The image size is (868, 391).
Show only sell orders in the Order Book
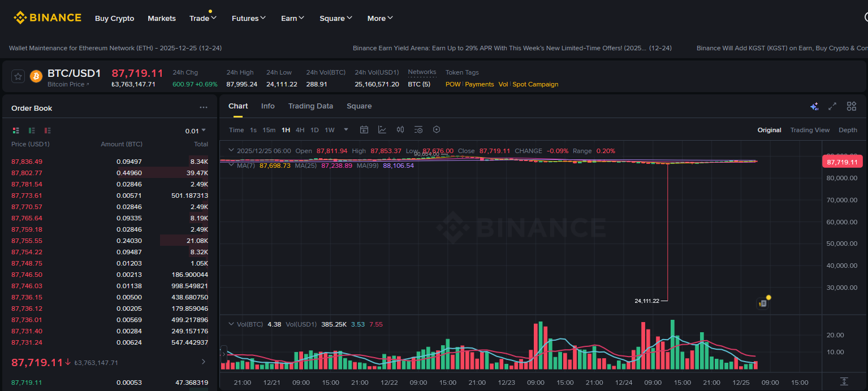click(x=47, y=130)
